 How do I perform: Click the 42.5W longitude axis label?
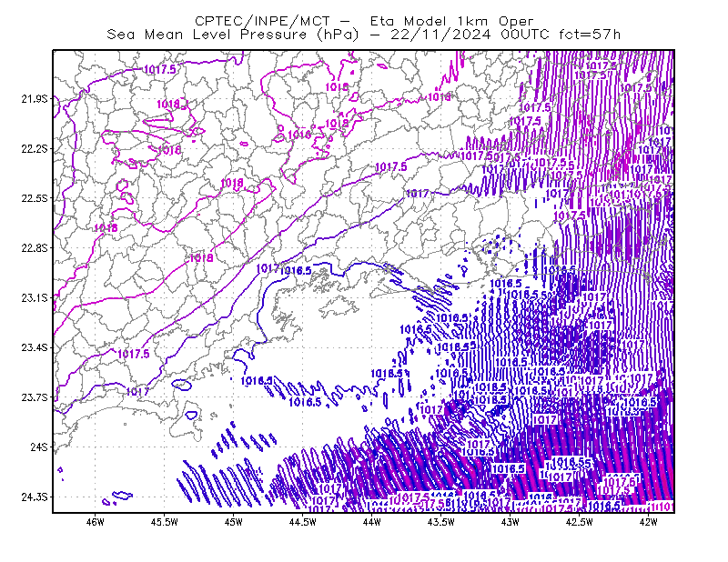tap(580, 522)
